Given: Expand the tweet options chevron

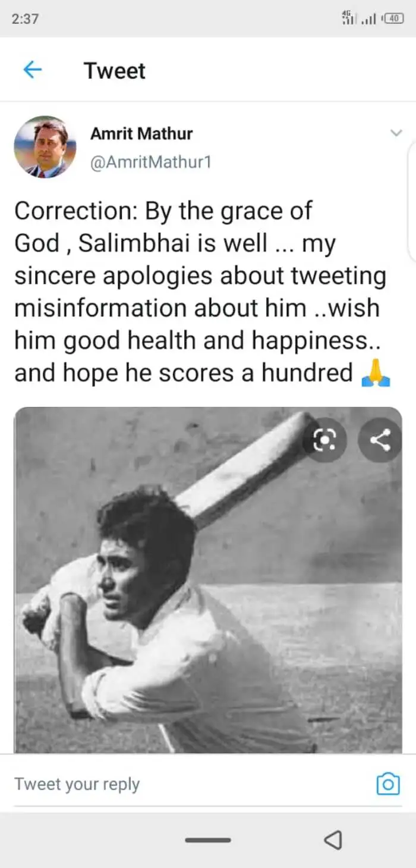Looking at the screenshot, I should [396, 133].
